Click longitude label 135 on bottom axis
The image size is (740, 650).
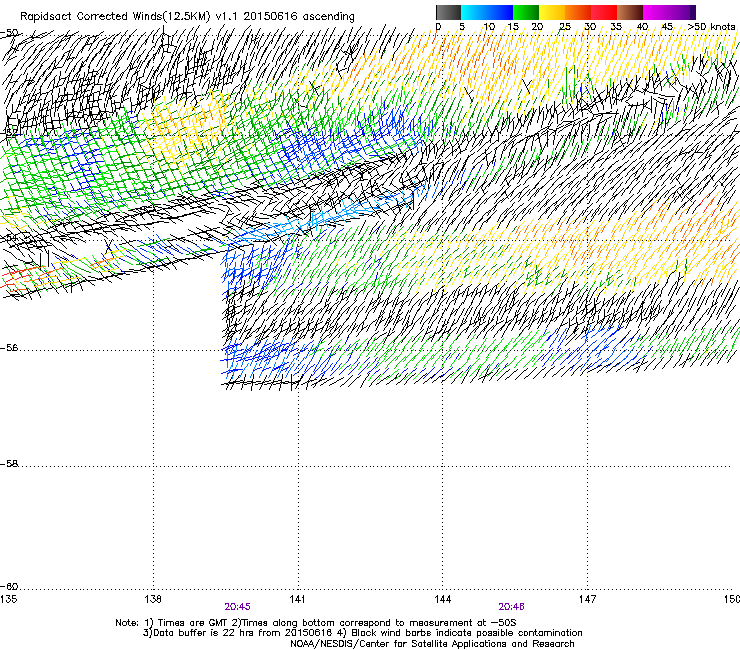tap(8, 599)
